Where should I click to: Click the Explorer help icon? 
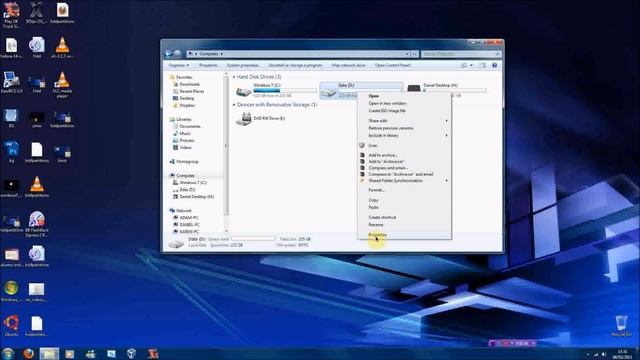tap(494, 65)
